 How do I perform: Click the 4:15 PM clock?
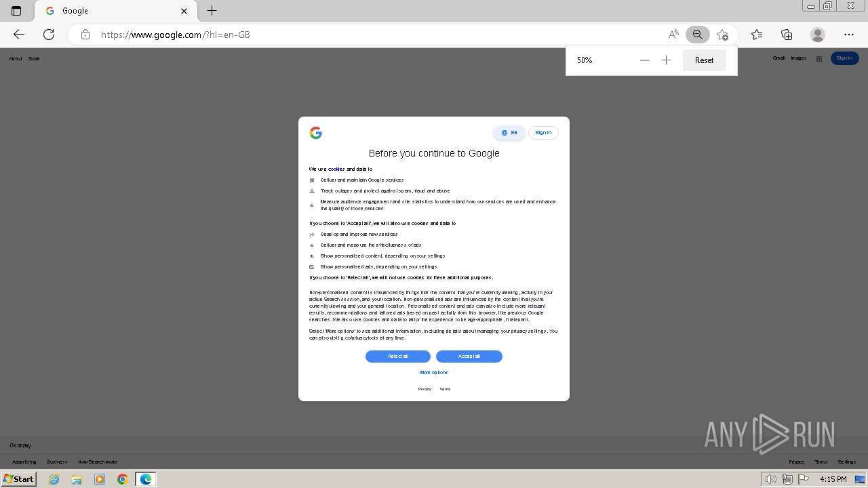(x=833, y=479)
